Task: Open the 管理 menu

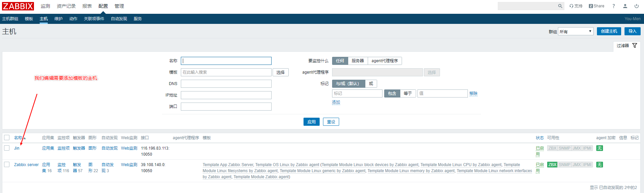Action: click(119, 6)
